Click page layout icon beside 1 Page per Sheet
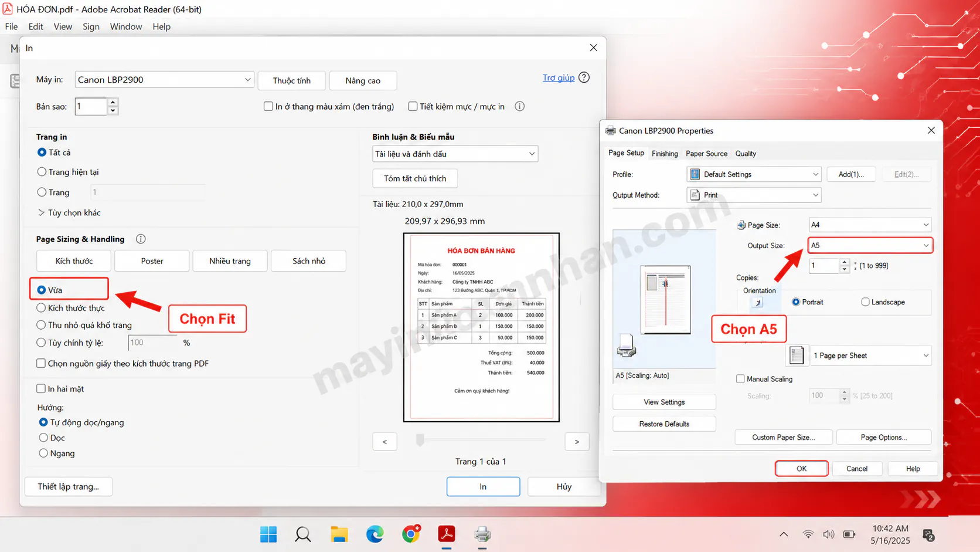The height and width of the screenshot is (552, 980). (x=797, y=355)
